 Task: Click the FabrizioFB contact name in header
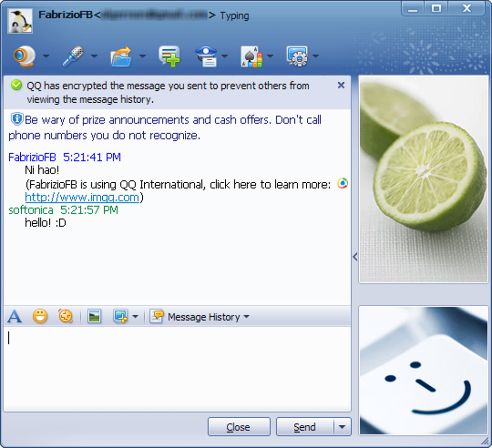pyautogui.click(x=66, y=15)
